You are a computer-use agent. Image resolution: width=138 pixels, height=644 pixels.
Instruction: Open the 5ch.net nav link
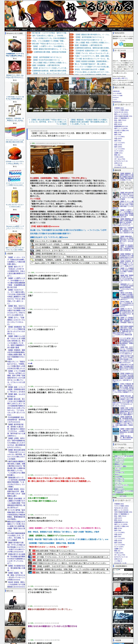(112, 30)
